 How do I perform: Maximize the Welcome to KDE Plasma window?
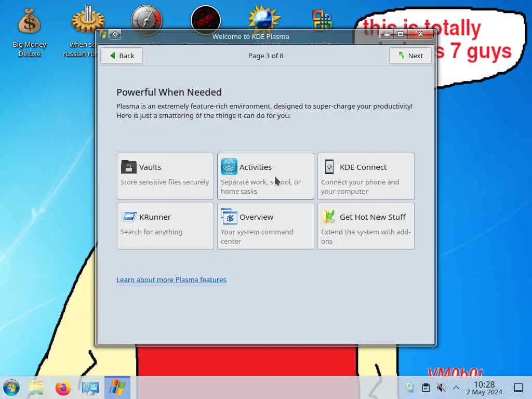pyautogui.click(x=401, y=34)
